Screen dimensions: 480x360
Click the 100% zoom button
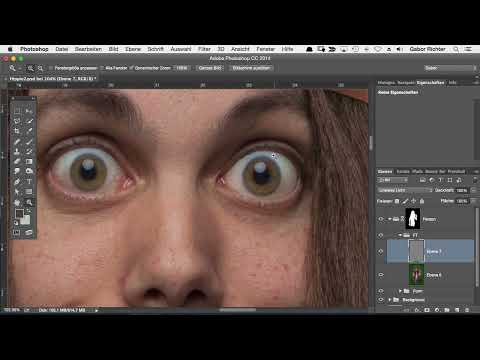(x=182, y=68)
